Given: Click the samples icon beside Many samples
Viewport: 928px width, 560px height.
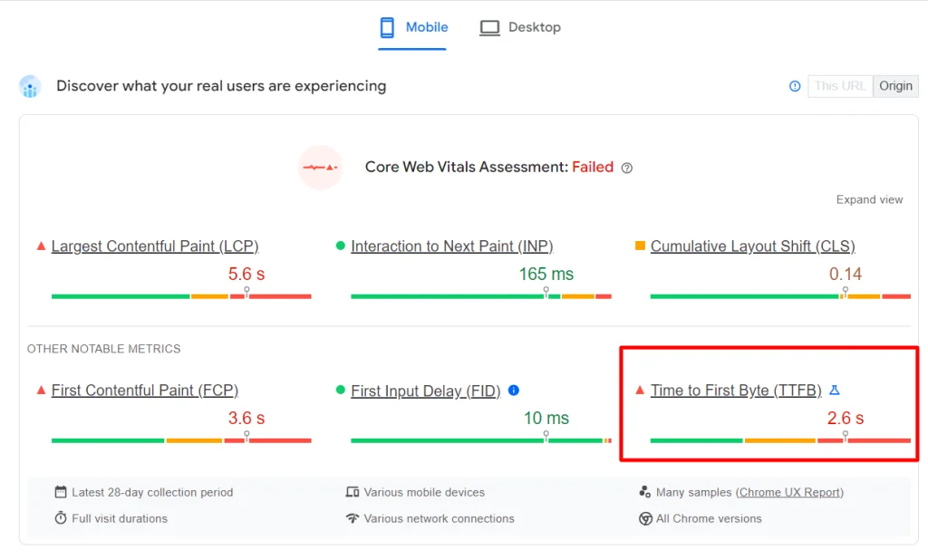Looking at the screenshot, I should tap(645, 492).
